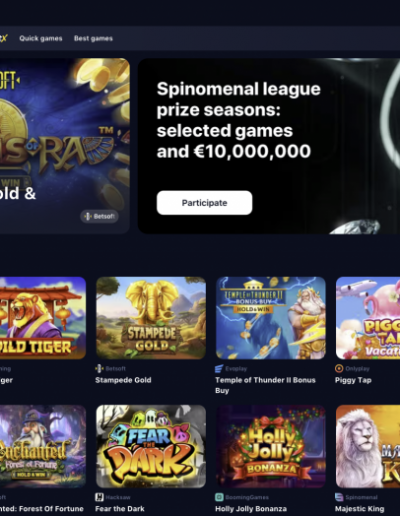Viewport: 400px width, 516px height.
Task: Click the Spinomenal league promo banner
Action: (x=269, y=146)
